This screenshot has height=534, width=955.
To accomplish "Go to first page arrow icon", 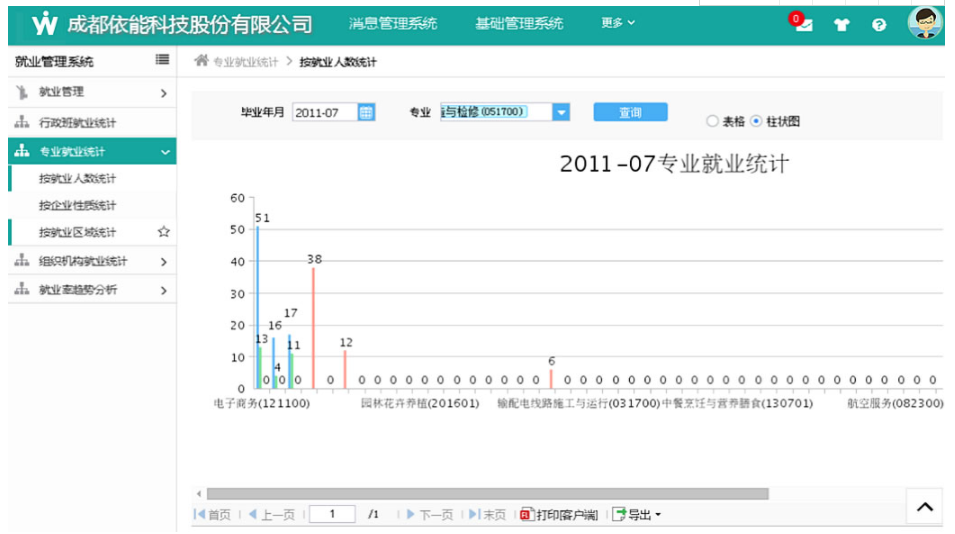I will coord(199,515).
